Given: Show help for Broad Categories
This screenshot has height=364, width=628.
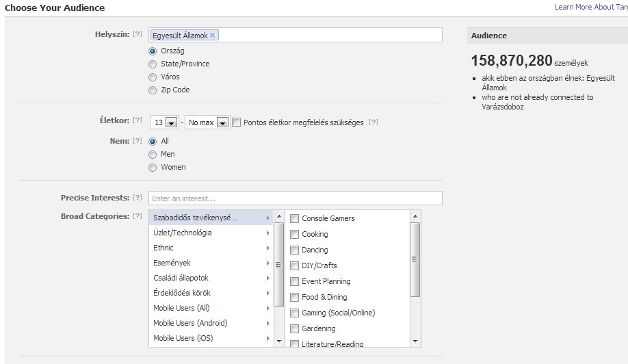Looking at the screenshot, I should 138,216.
